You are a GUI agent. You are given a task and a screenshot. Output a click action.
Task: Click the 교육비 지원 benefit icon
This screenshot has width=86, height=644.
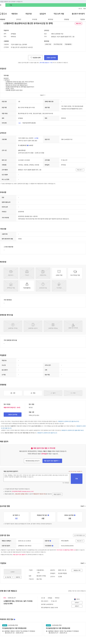point(59,273)
